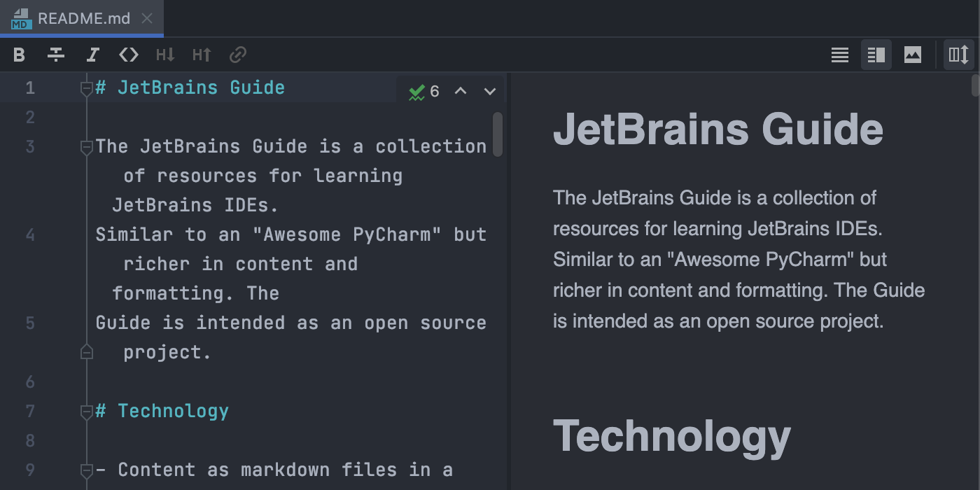This screenshot has width=980, height=490.
Task: Click the preview pane vertical scrollbar
Action: (975, 85)
